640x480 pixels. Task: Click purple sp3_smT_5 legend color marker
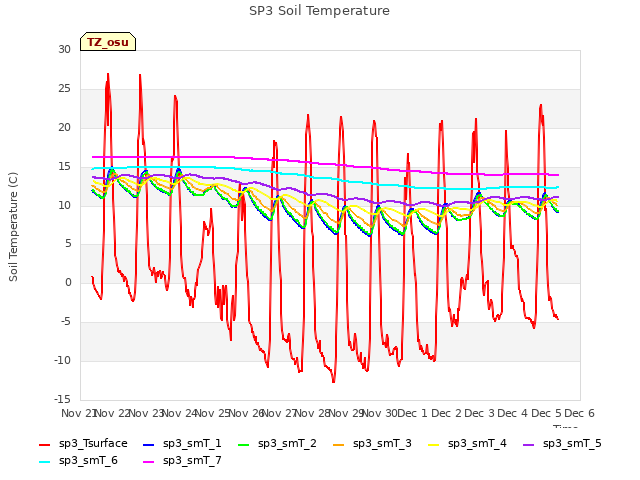[x=529, y=444]
